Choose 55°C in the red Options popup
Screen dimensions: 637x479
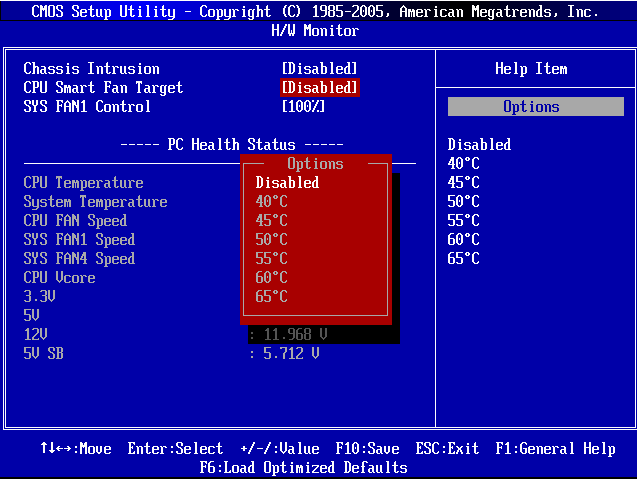click(271, 258)
